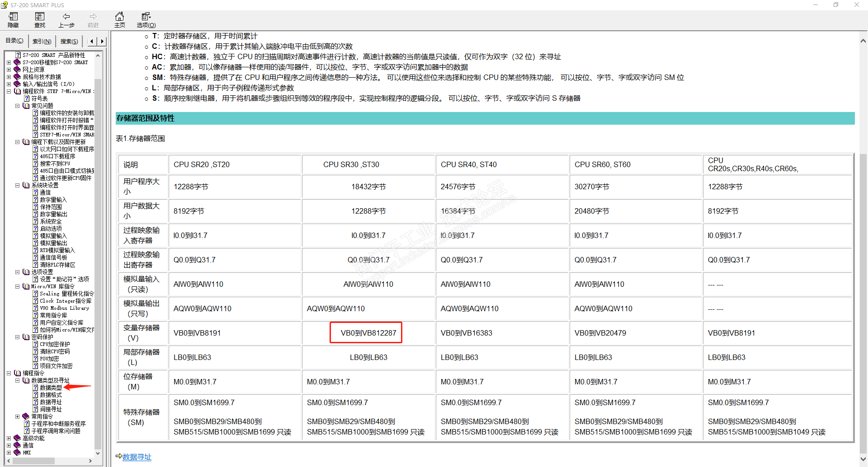Click the 隐藏 (hide pane) toolbar icon

point(13,17)
